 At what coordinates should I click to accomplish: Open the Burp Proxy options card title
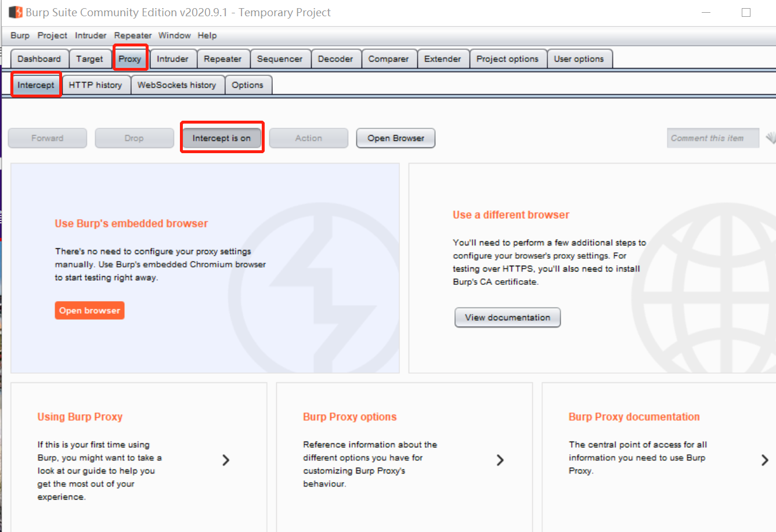tap(350, 417)
